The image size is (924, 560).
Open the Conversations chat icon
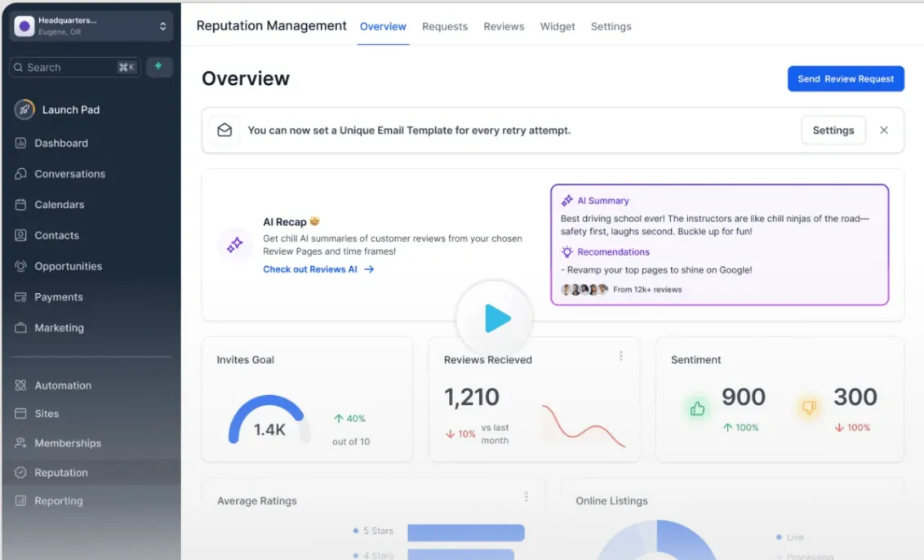pos(20,173)
